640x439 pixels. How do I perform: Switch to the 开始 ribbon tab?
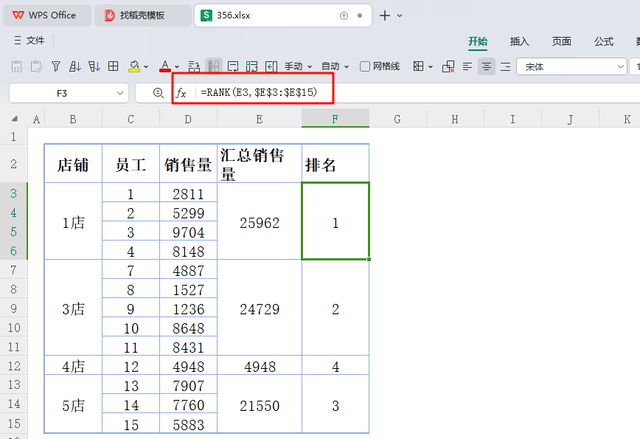[x=478, y=41]
